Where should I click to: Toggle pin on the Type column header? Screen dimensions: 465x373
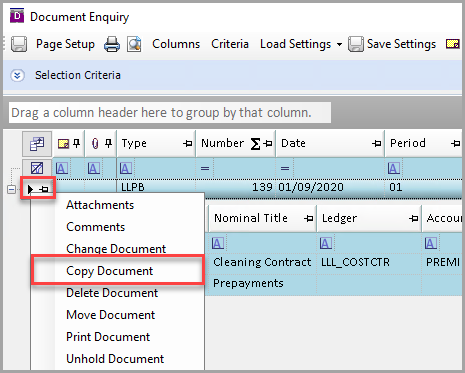[188, 144]
